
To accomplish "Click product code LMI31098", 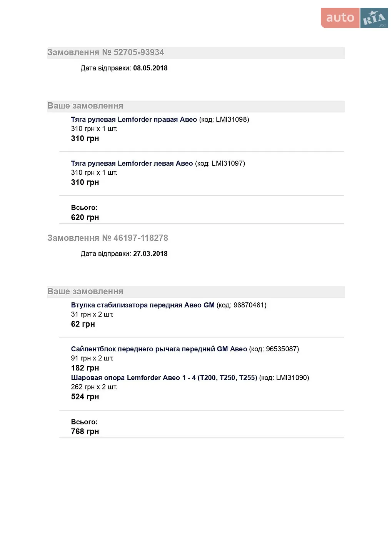I will pos(232,120).
